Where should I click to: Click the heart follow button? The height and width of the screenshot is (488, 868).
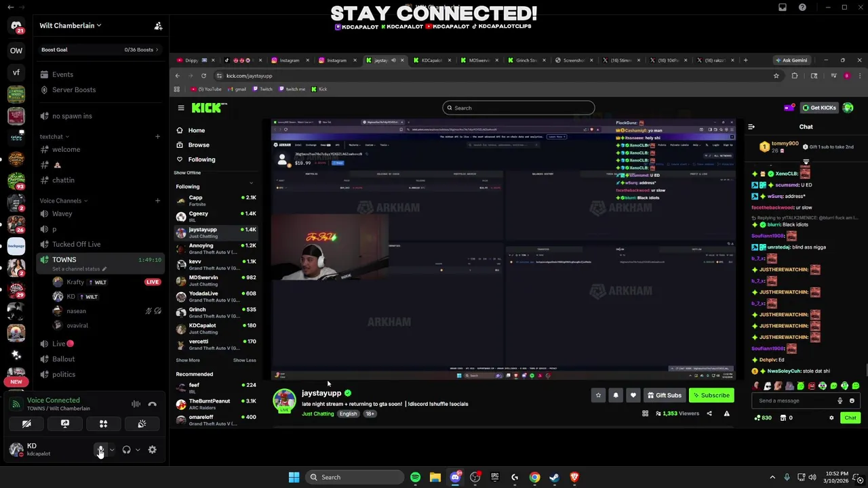[x=633, y=395]
